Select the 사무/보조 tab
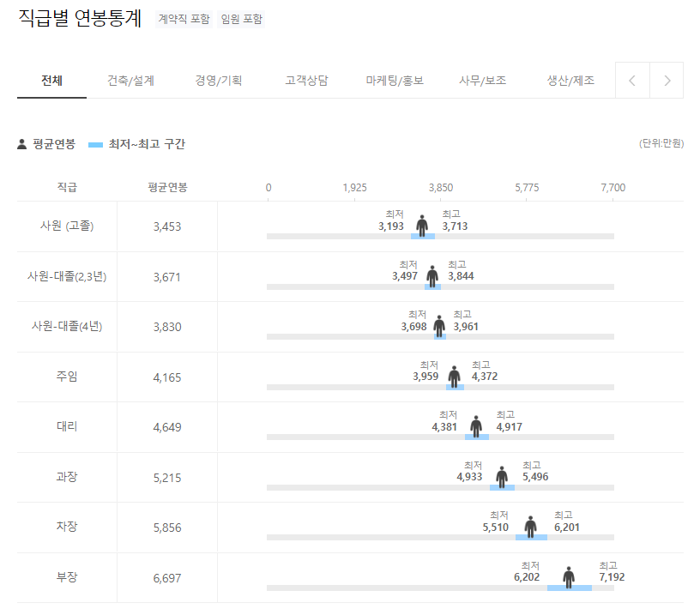This screenshot has width=700, height=609. click(483, 81)
